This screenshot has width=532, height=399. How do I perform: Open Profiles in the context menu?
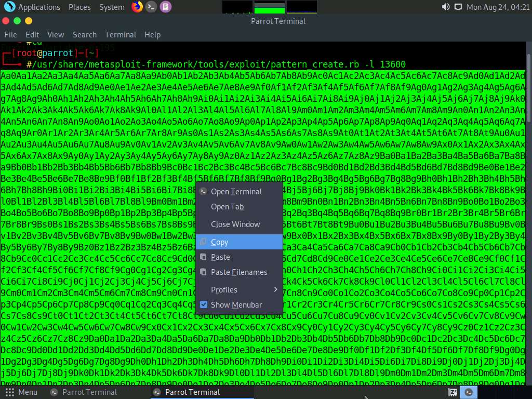(x=239, y=289)
